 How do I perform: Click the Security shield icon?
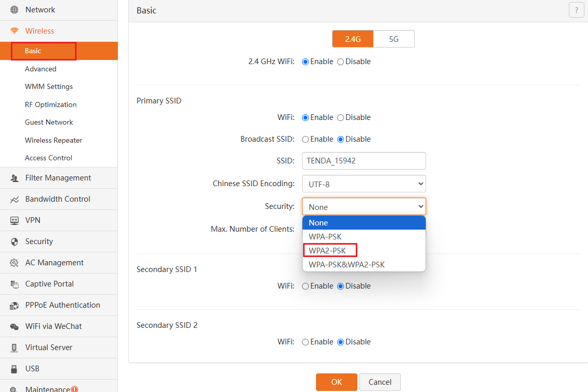click(x=14, y=242)
